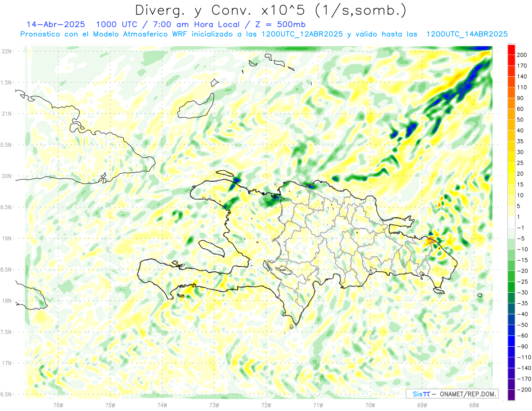
Task: Click the '21N' latitude label
Action: (7, 114)
